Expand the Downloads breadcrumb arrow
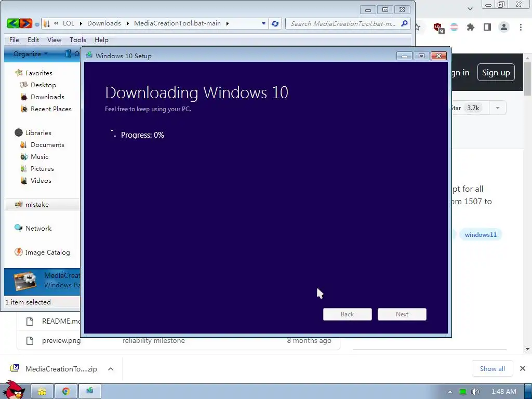The height and width of the screenshot is (399, 532). pos(128,23)
